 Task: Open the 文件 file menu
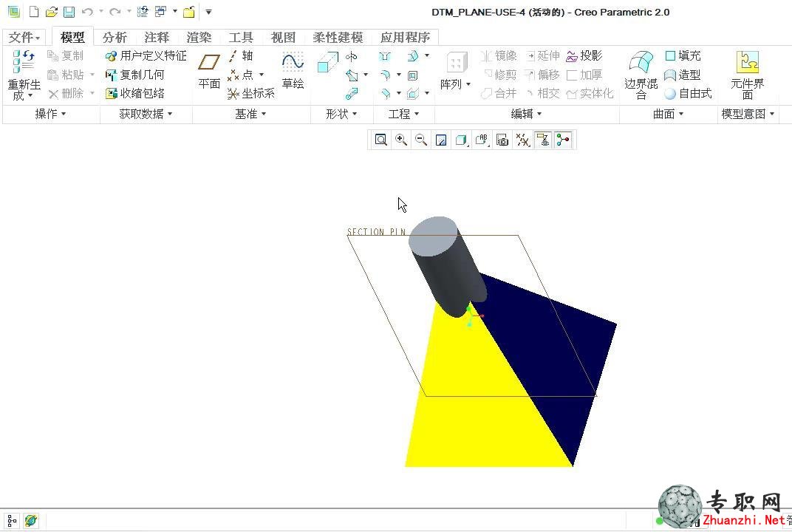point(24,38)
